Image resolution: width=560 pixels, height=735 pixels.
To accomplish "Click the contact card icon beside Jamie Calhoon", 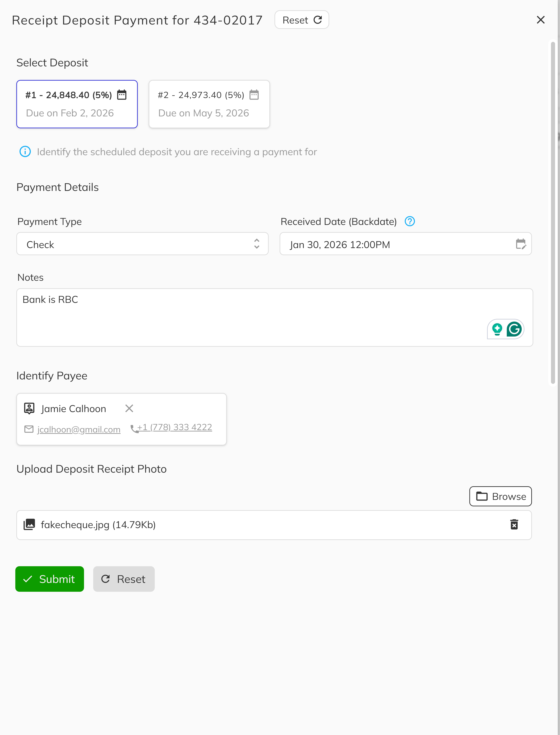I will tap(29, 408).
